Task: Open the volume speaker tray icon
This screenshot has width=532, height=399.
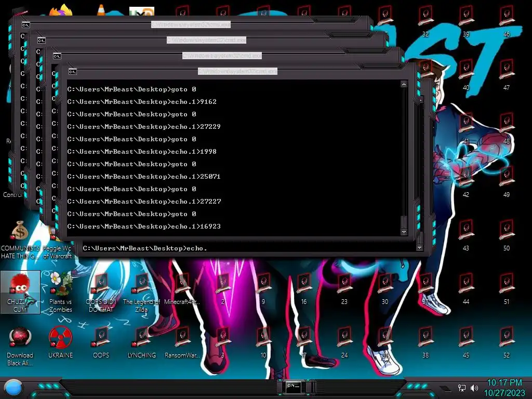Action: point(474,388)
